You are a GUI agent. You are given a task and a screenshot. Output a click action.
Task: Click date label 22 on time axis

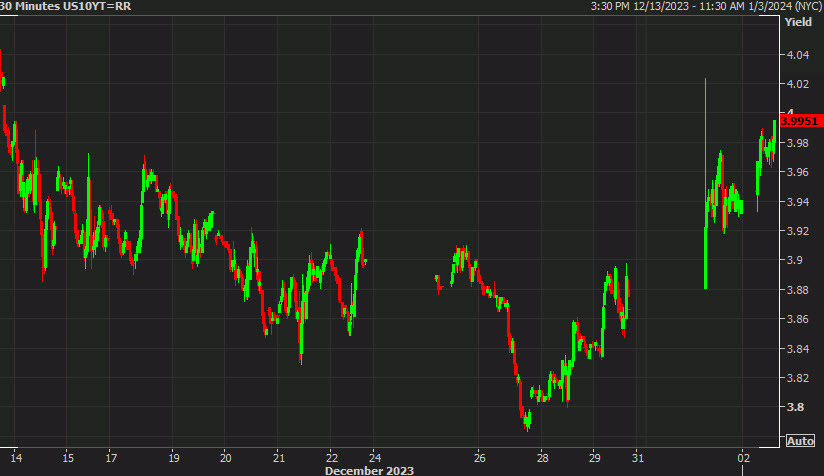332,458
